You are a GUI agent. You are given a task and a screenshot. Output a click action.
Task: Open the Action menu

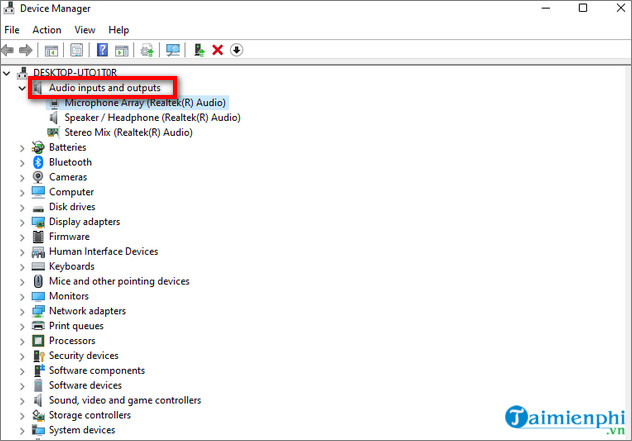[x=46, y=30]
